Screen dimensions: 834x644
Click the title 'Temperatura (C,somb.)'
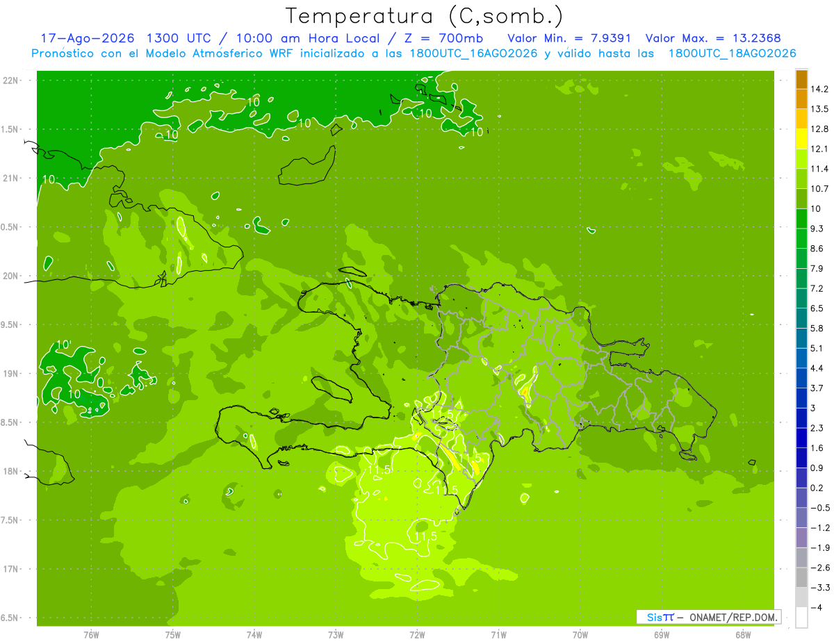[424, 16]
